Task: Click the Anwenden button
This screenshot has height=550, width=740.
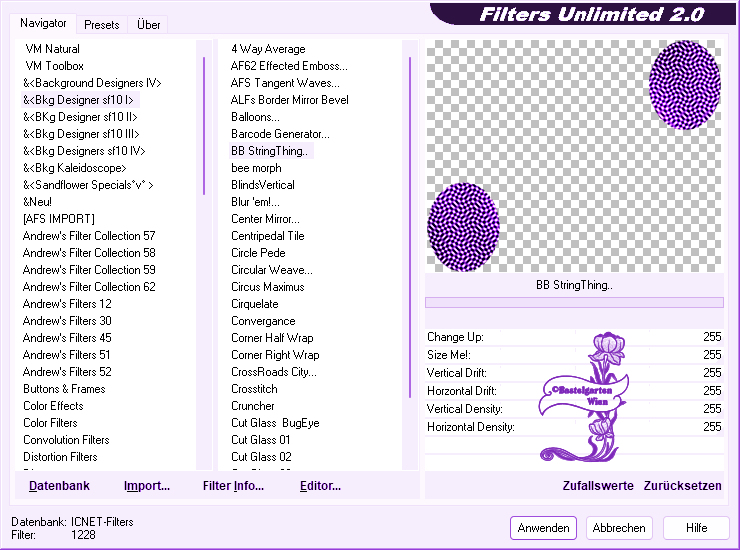Action: [x=544, y=528]
